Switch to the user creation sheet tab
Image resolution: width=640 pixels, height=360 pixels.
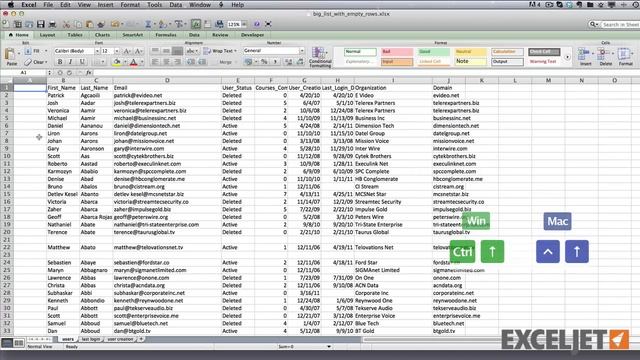click(x=120, y=339)
